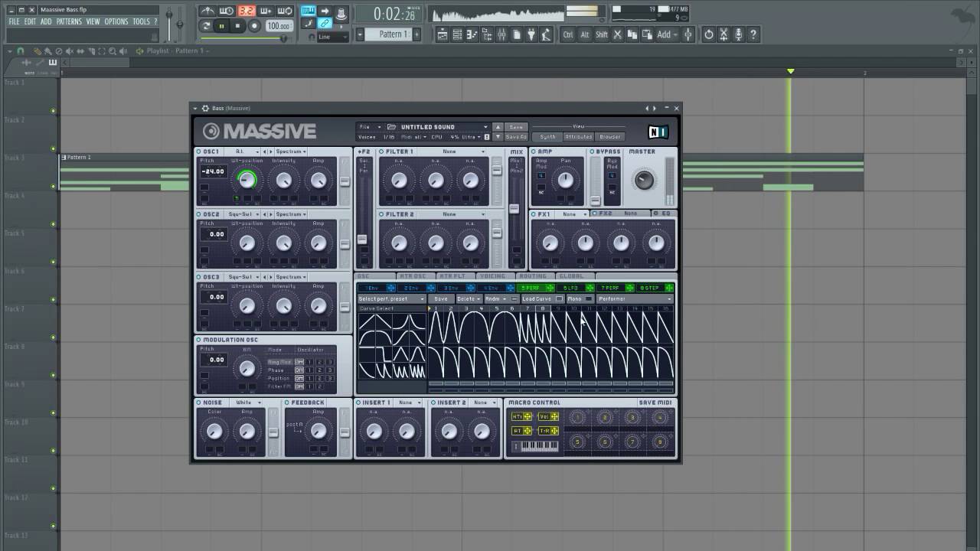This screenshot has height=551, width=980.
Task: Open the Pattern 1 selector
Action: point(394,34)
